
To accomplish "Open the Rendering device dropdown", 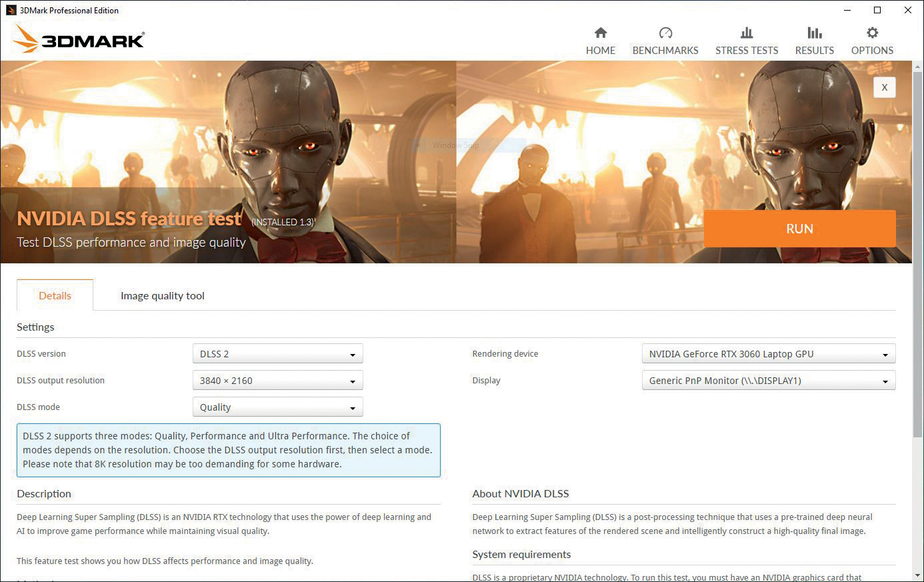I will pyautogui.click(x=768, y=354).
